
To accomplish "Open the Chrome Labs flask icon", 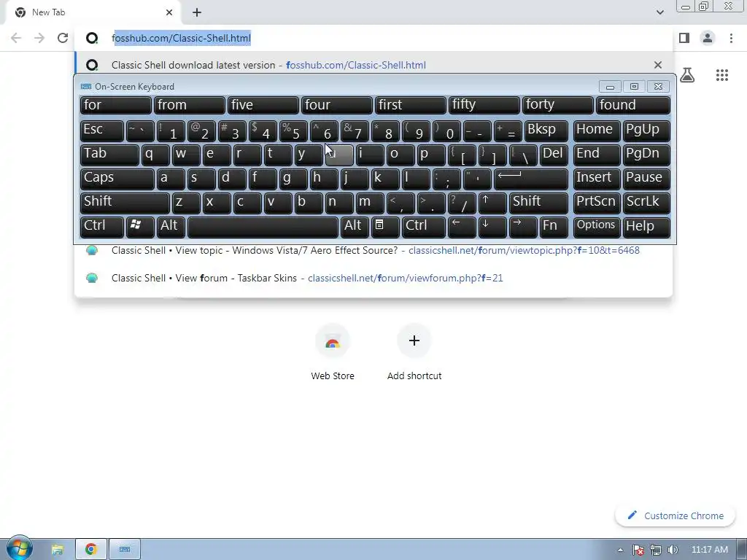I will tap(687, 75).
